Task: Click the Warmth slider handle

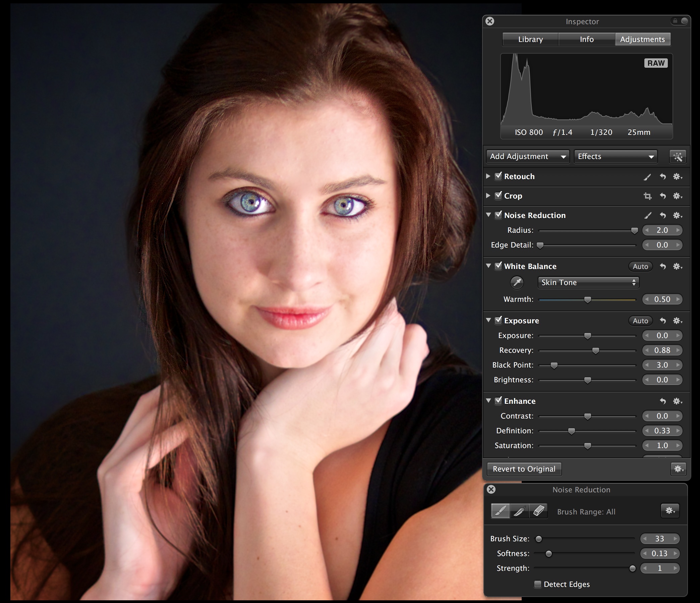Action: pos(587,300)
